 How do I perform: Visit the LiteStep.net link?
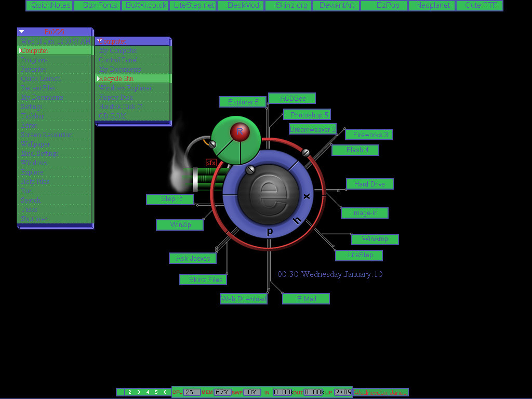pos(193,5)
